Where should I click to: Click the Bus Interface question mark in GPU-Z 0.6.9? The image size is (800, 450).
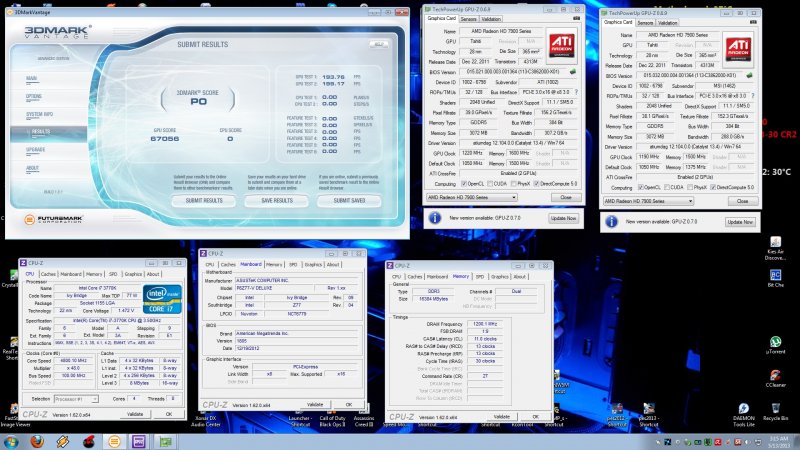753,96
